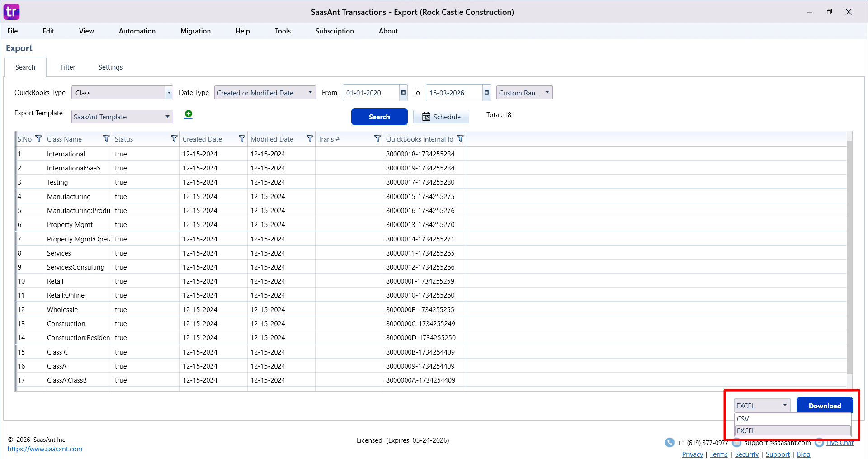Click the Trans # column filter icon
The height and width of the screenshot is (459, 868).
click(377, 139)
